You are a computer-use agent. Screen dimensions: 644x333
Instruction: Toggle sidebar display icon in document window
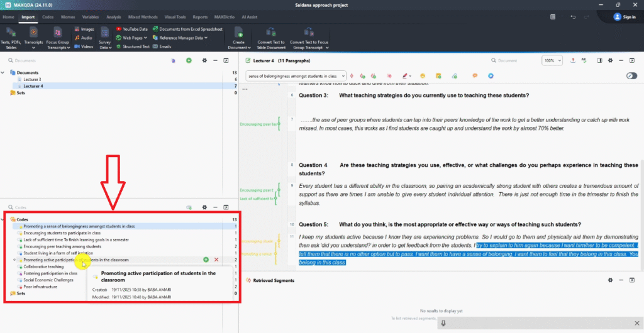[x=599, y=60]
